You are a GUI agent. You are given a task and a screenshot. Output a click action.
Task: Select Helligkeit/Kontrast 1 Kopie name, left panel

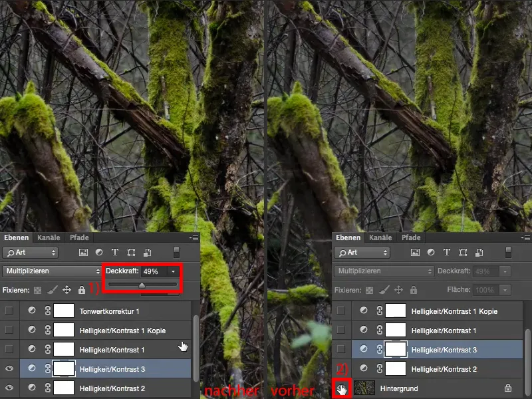122,331
